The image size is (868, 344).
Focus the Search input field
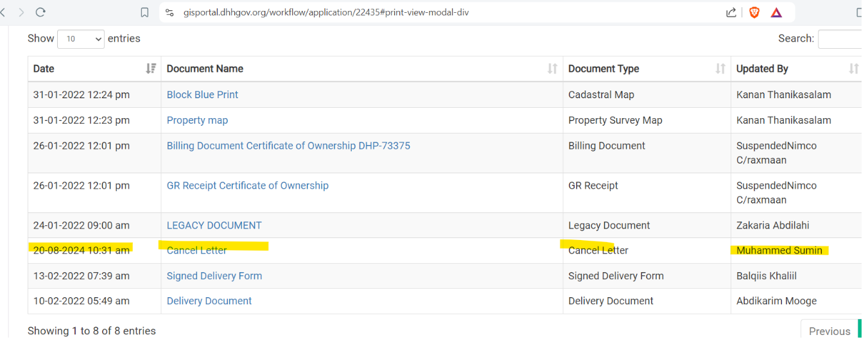pos(842,39)
